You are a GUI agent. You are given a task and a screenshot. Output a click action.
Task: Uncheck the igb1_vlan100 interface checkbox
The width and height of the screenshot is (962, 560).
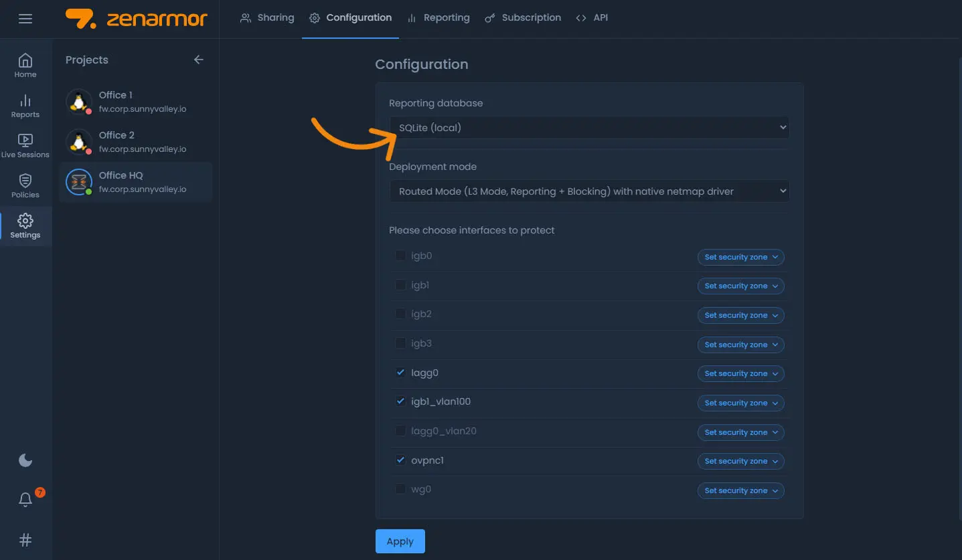pyautogui.click(x=400, y=401)
